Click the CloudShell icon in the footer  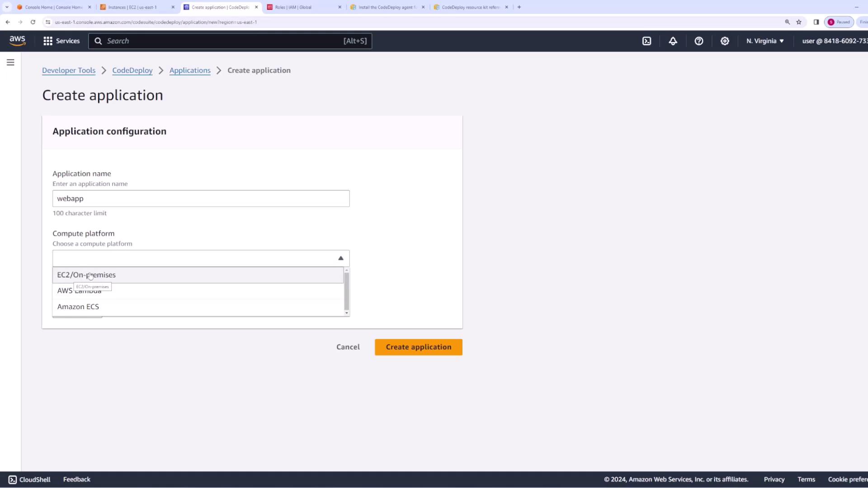12,479
